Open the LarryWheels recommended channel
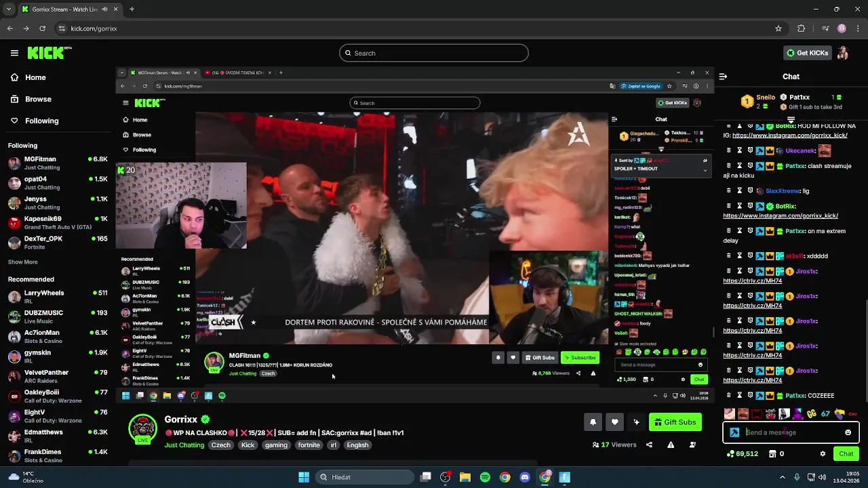This screenshot has height=488, width=868. [x=57, y=297]
